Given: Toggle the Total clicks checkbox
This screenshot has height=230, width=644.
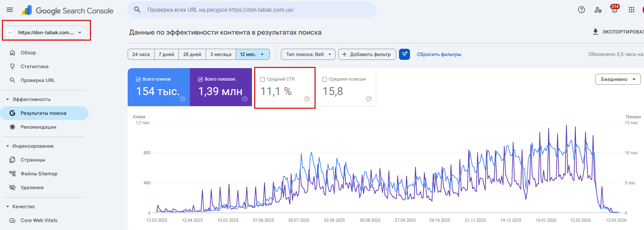Looking at the screenshot, I should [138, 79].
